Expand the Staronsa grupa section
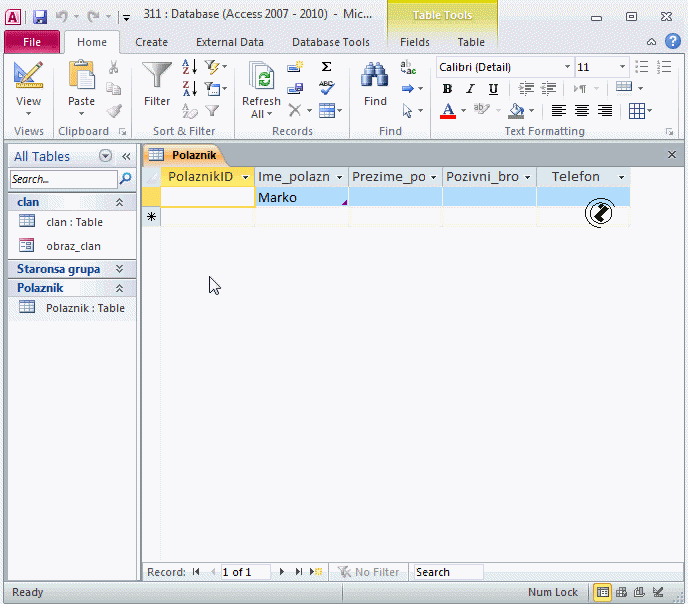Viewport: 688px width, 604px height. (x=120, y=269)
